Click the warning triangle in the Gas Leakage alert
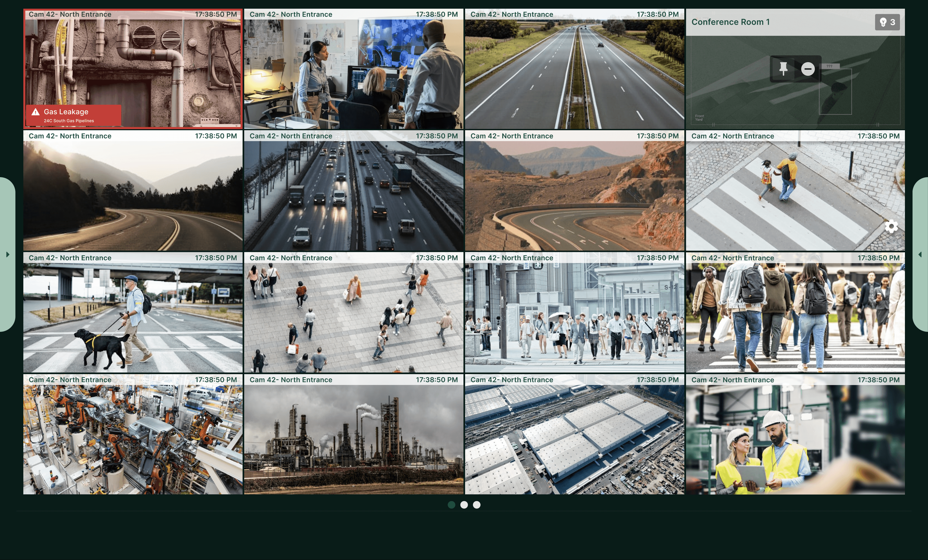 (x=36, y=112)
